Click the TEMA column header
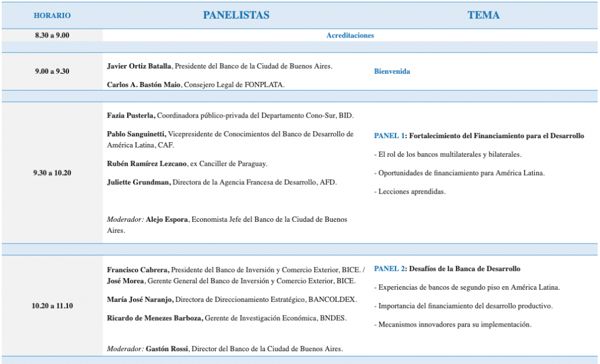The image size is (600, 364). [x=483, y=15]
